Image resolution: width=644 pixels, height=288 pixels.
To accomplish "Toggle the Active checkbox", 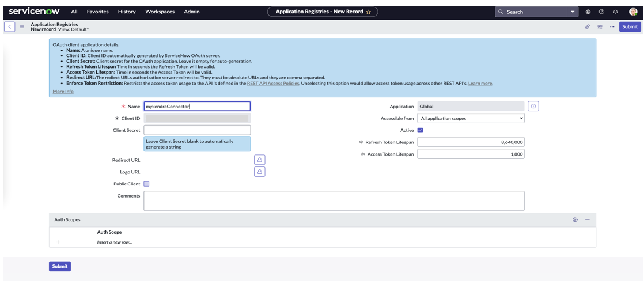I will tap(420, 130).
